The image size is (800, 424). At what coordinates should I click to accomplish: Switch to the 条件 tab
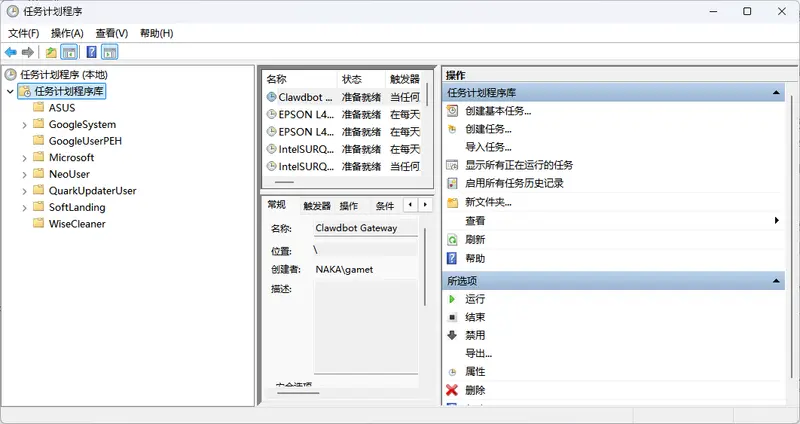(x=385, y=206)
